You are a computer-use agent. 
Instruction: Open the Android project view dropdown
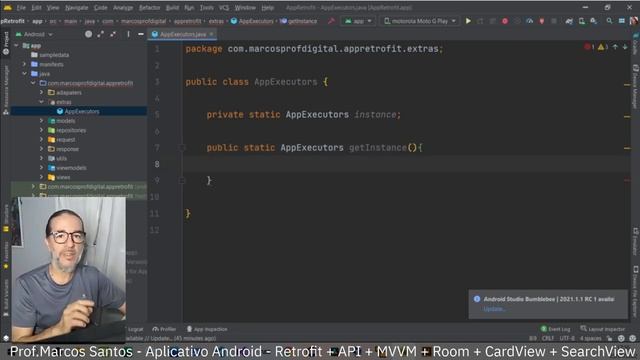tap(34, 34)
